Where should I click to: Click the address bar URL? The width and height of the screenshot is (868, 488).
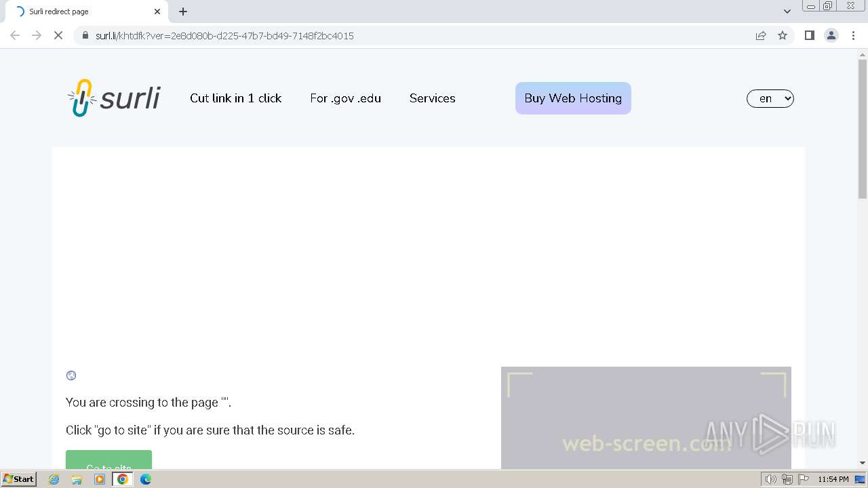coord(224,35)
